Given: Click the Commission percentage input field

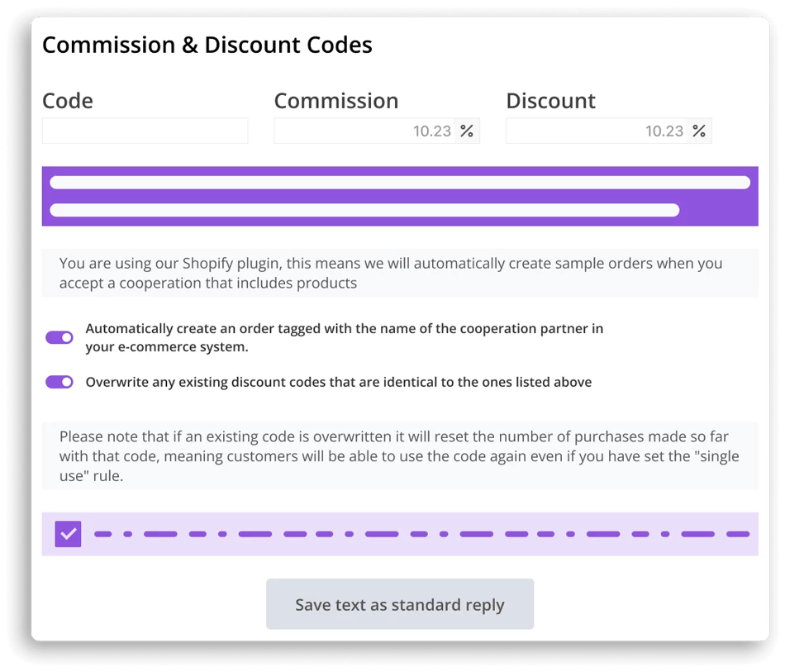Looking at the screenshot, I should coord(364,131).
